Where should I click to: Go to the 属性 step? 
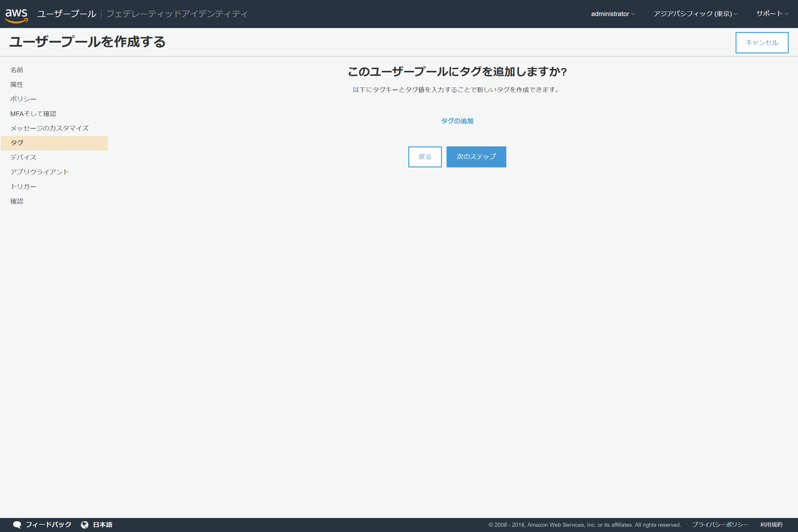pos(17,85)
